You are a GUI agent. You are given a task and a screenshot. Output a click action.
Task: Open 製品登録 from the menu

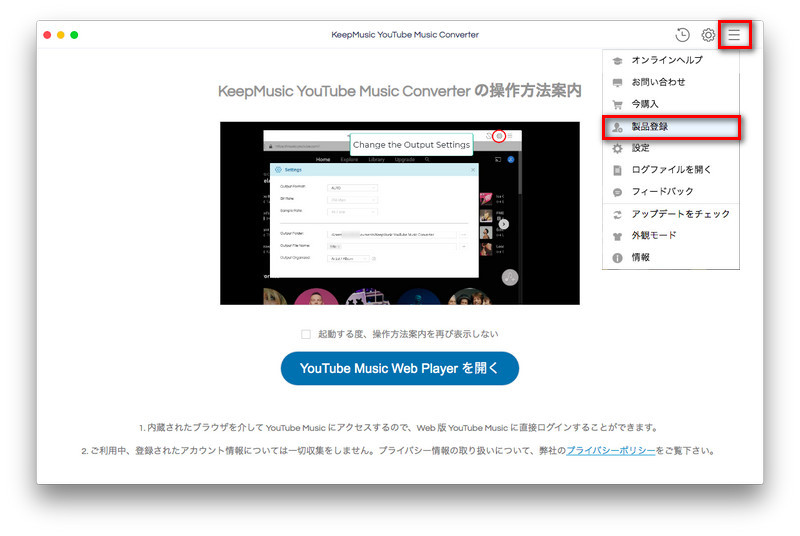(671, 126)
